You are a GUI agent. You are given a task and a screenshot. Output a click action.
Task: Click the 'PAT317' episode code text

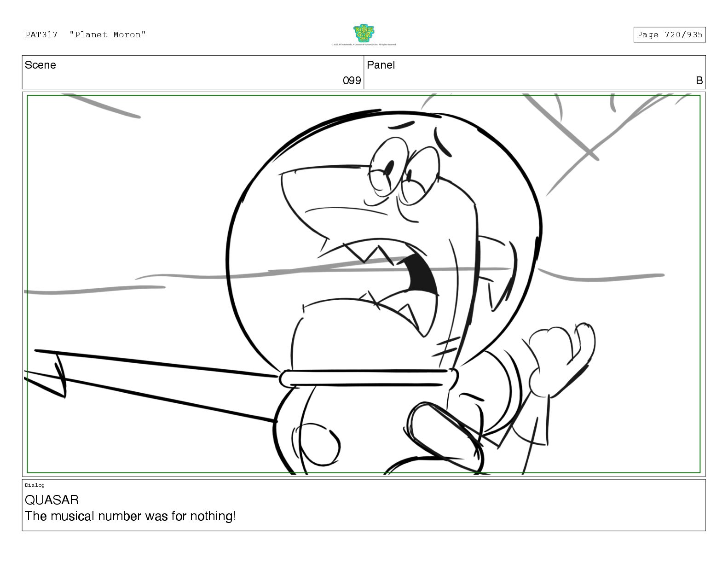click(x=41, y=35)
